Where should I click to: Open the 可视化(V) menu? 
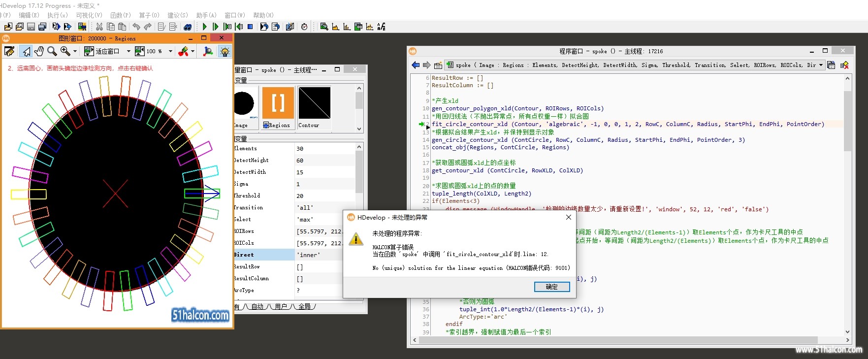89,15
